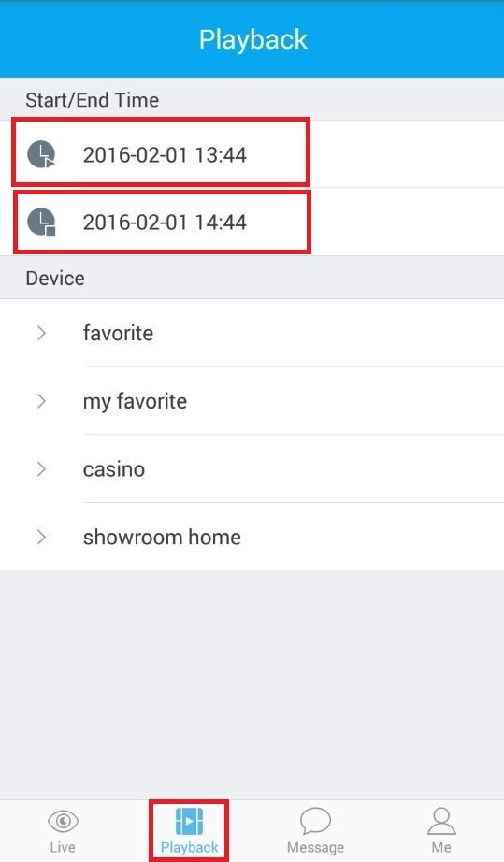Expand the my favorite group chevron
Image resolution: width=504 pixels, height=862 pixels.
pyautogui.click(x=41, y=401)
